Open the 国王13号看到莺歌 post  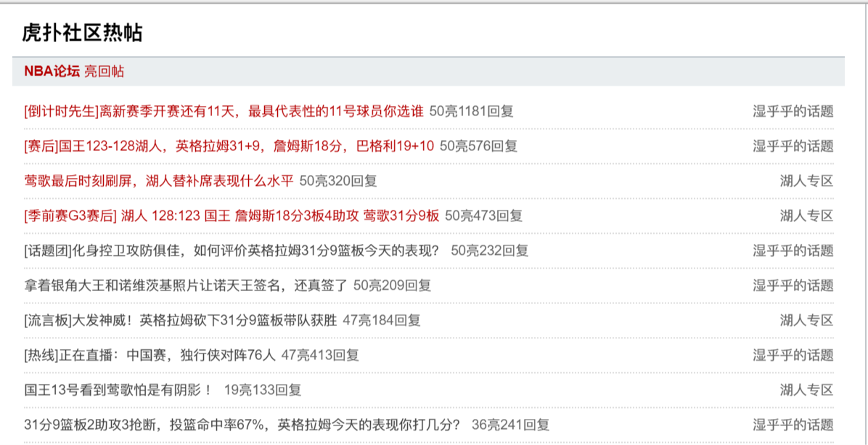tap(118, 390)
